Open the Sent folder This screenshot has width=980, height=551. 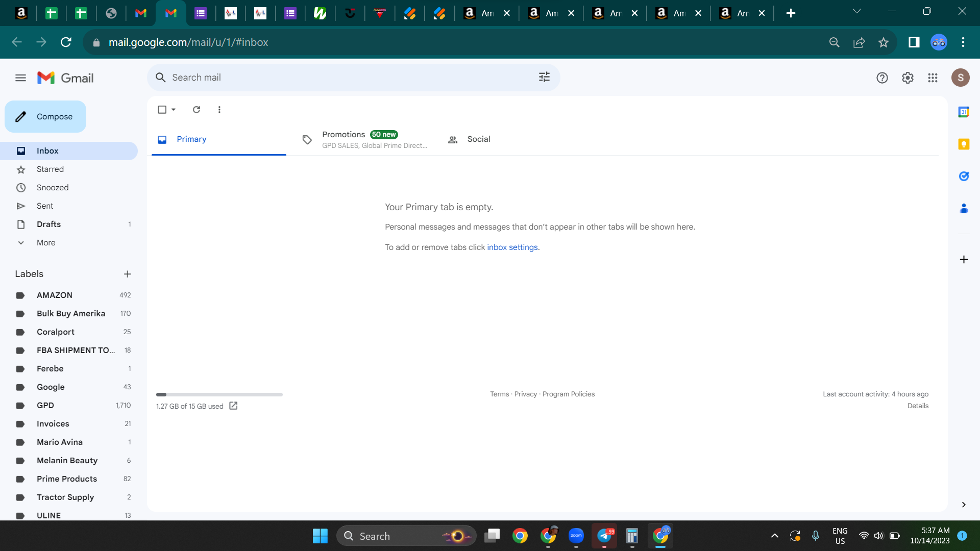pyautogui.click(x=69, y=206)
